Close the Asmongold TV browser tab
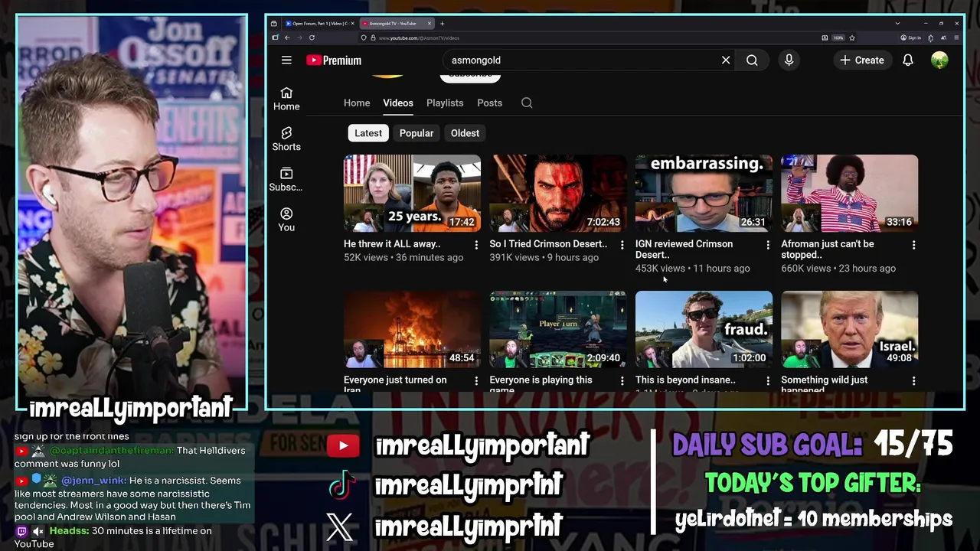Screen dimensions: 980x551 pos(430,24)
